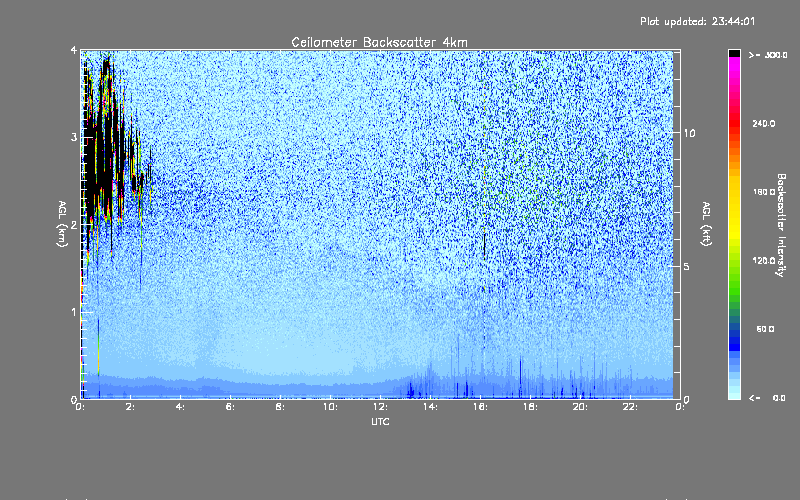Click the left 'AGL (km)' axis label
Viewport: 800px width, 500px height.
(62, 224)
